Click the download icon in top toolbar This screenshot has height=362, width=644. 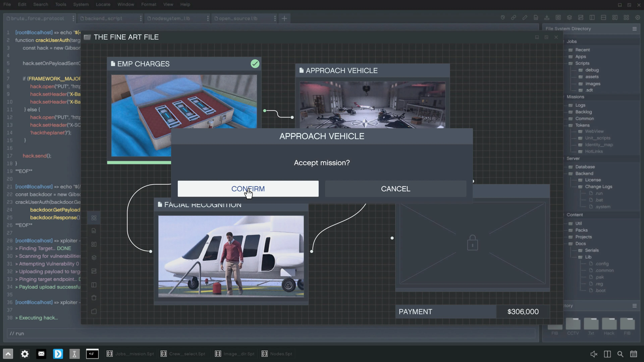click(547, 18)
